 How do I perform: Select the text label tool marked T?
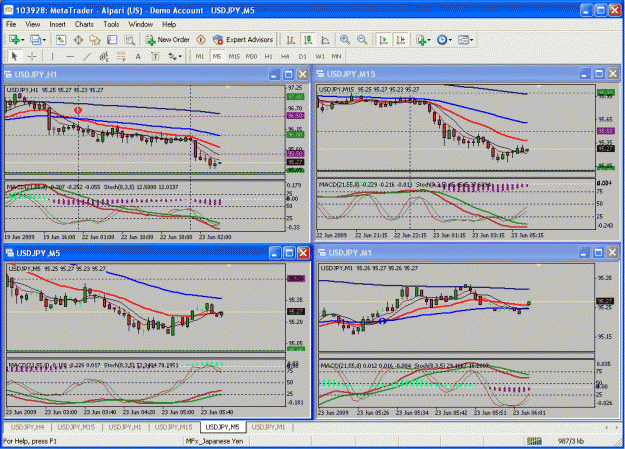coord(155,56)
